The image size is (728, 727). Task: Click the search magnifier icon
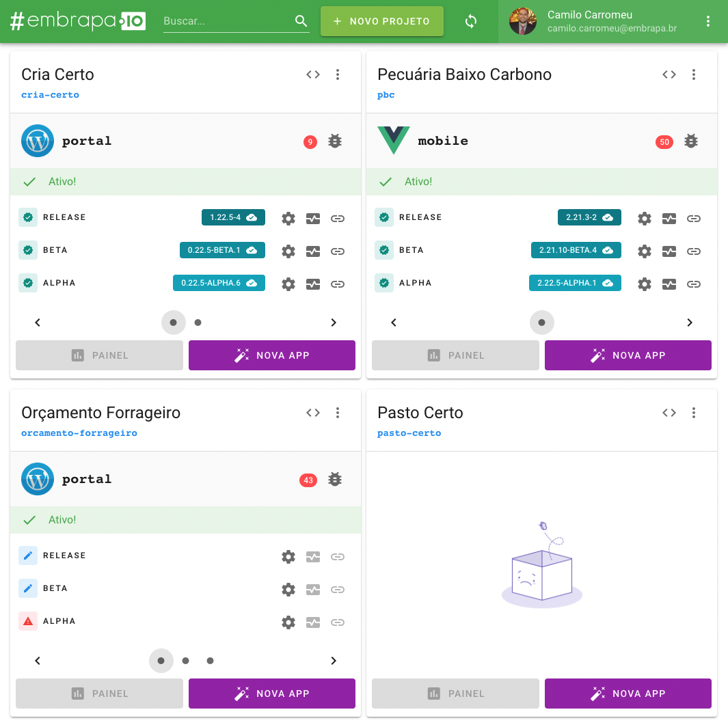pyautogui.click(x=301, y=21)
